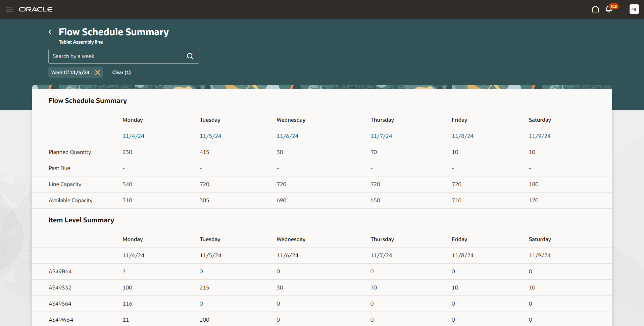Select item AS49W64 in the Item Level Summary

(61, 320)
